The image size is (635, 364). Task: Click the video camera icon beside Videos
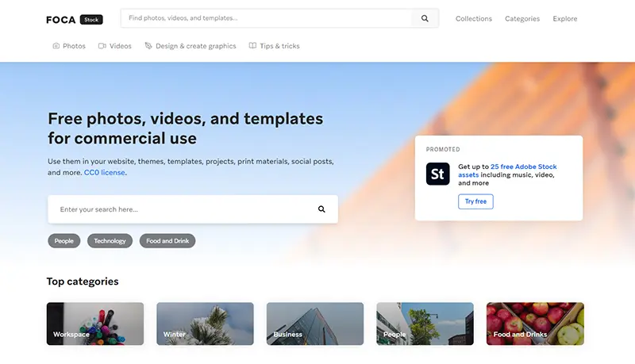tap(102, 46)
